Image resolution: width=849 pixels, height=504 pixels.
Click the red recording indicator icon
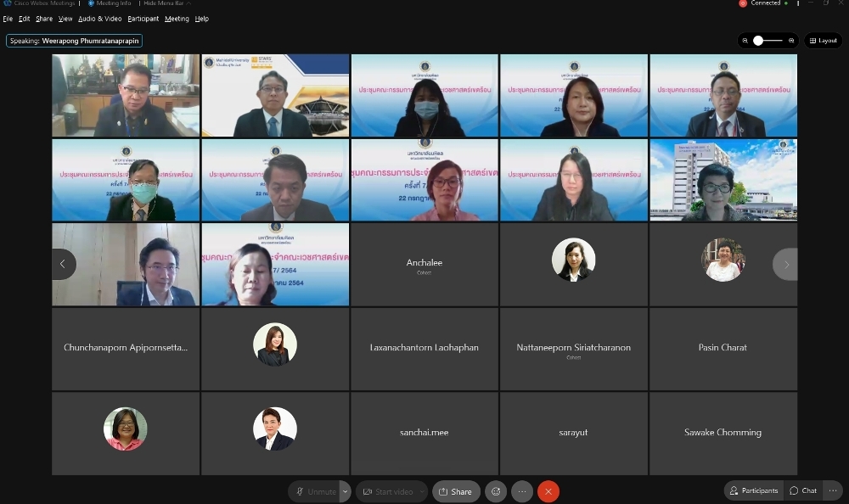743,3
